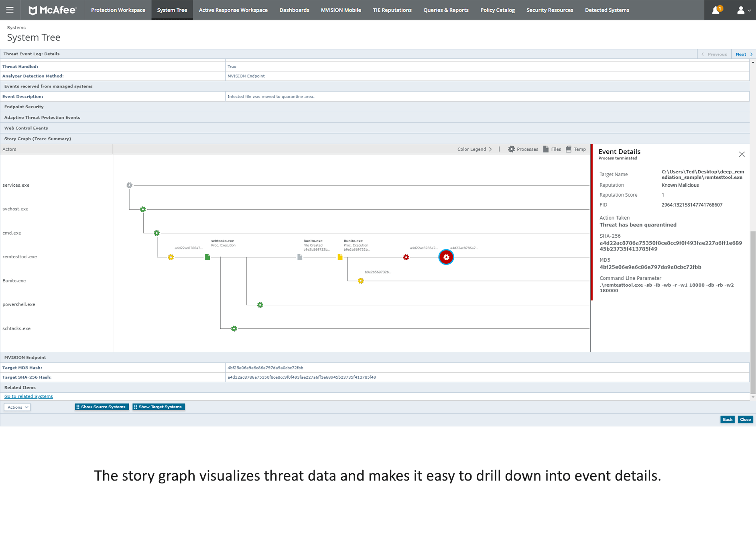The width and height of the screenshot is (756, 540).
Task: Select powershell.exe in Actors list
Action: (x=19, y=304)
